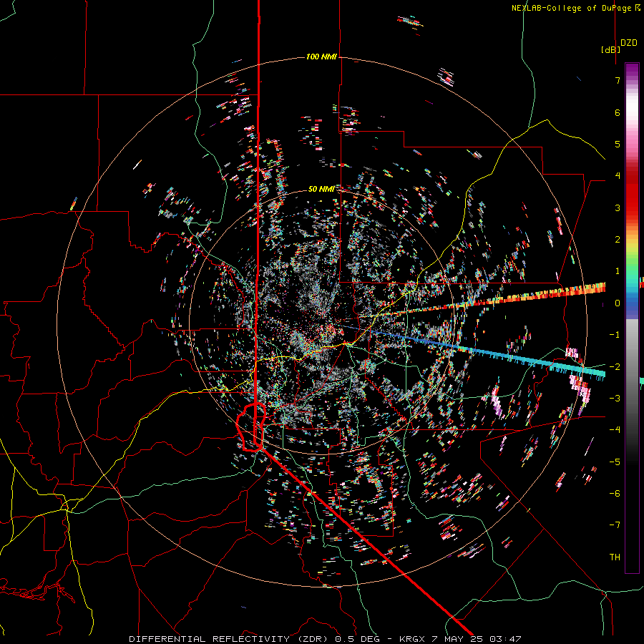
Task: Click the 5 value on the scale
Action: point(618,144)
